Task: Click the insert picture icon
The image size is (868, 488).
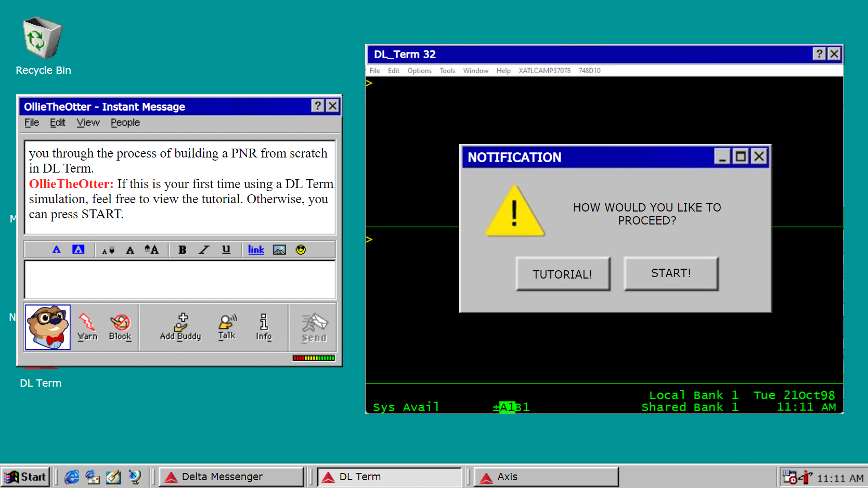Action: click(x=279, y=250)
